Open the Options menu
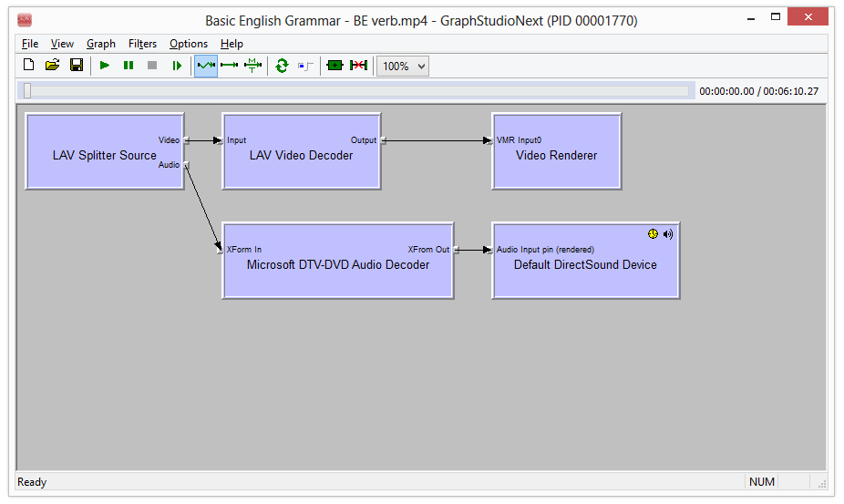Viewport: 844px width, 504px height. pyautogui.click(x=189, y=44)
